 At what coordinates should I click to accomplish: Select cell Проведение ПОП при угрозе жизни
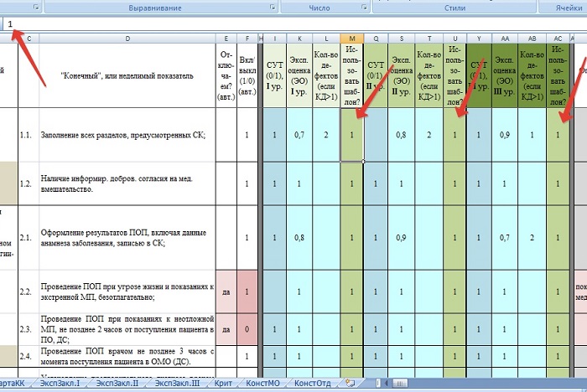[127, 291]
